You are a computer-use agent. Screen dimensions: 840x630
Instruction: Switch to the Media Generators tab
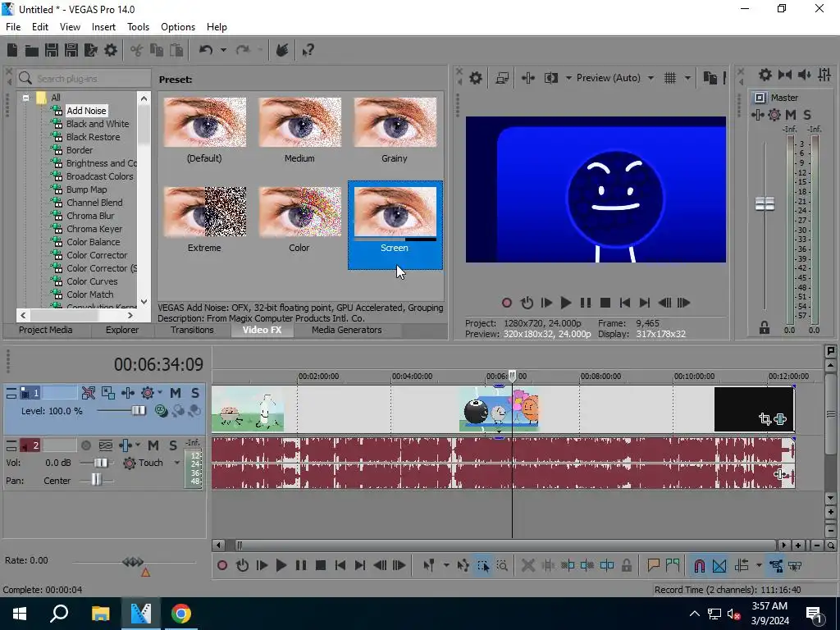[347, 330]
